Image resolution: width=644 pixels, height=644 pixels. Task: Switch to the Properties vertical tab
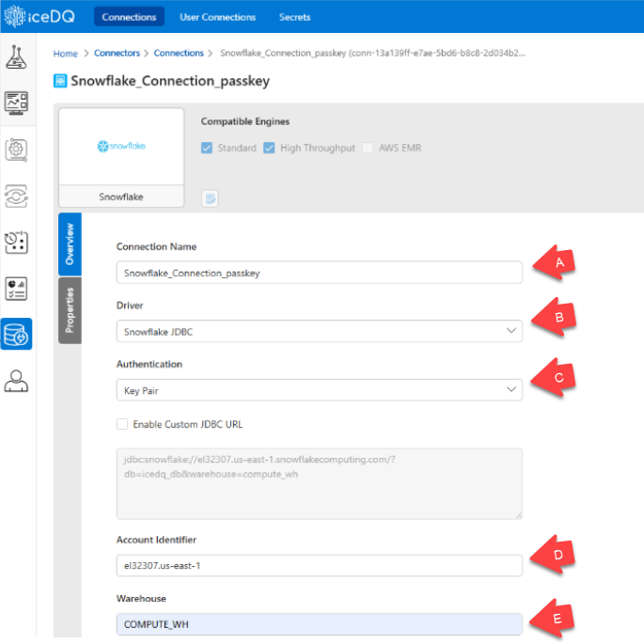(x=70, y=310)
